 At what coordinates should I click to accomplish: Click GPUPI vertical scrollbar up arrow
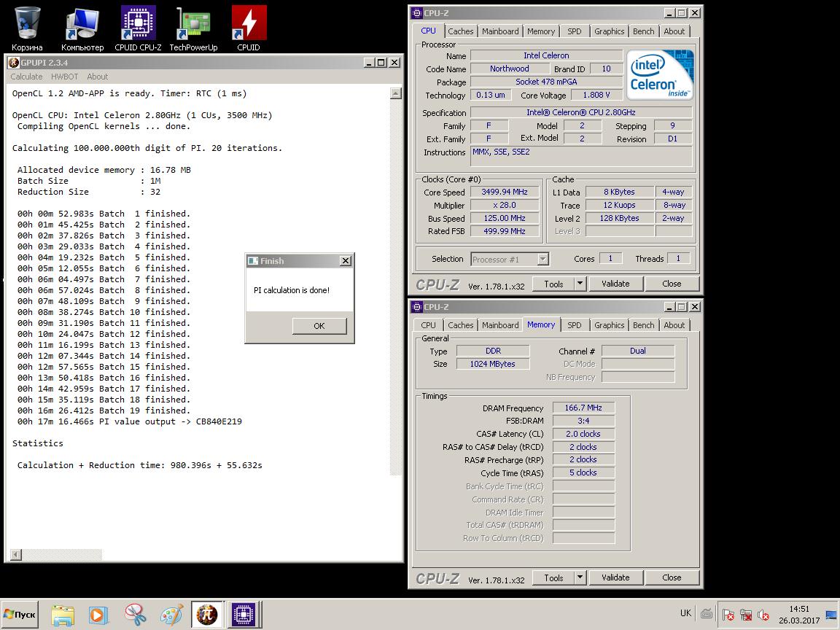(396, 93)
